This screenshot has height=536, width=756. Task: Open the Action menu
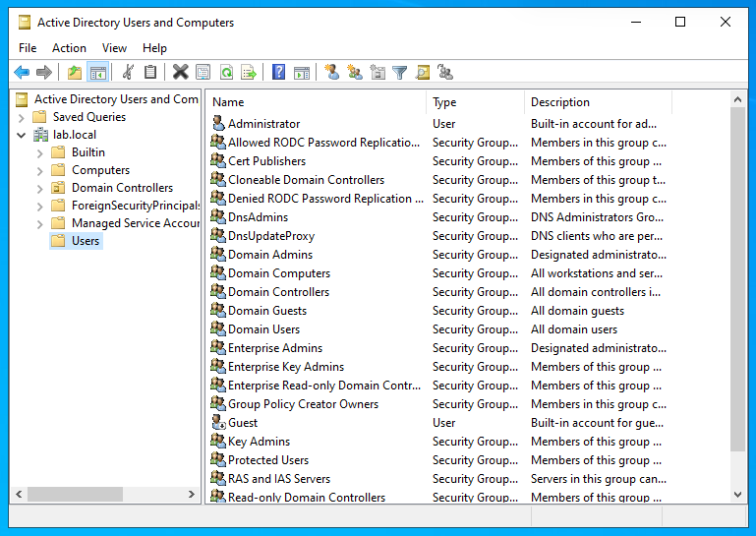[x=69, y=48]
